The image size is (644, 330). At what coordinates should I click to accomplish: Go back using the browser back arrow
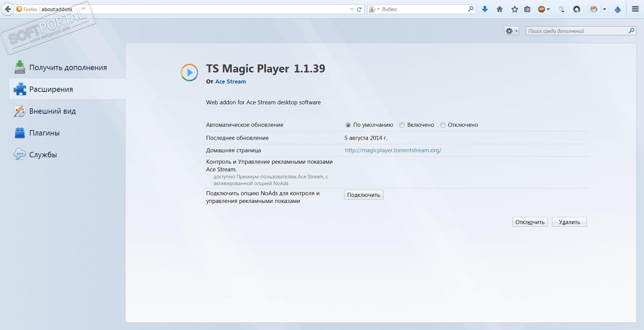[8, 9]
